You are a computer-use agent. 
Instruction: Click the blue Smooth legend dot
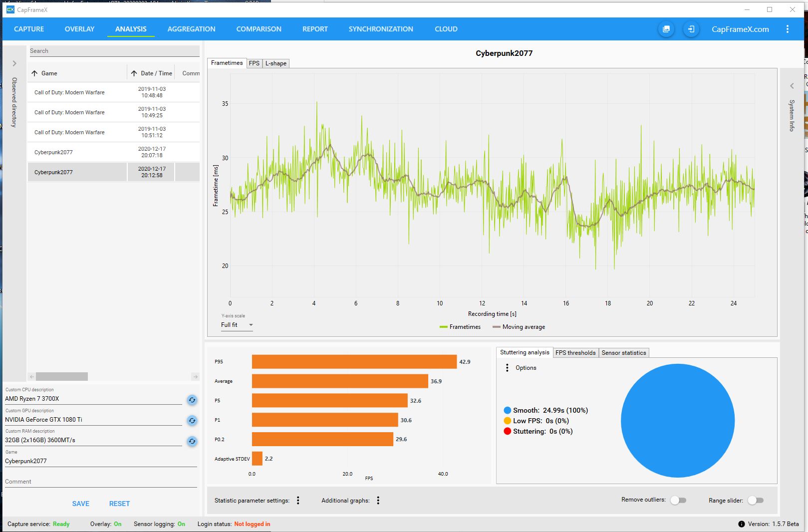(x=508, y=410)
